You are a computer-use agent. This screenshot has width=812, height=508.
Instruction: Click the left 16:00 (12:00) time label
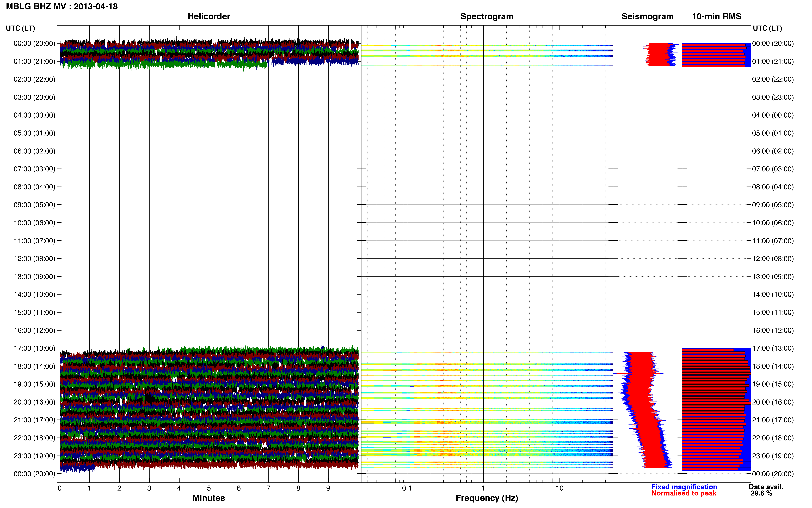(34, 330)
